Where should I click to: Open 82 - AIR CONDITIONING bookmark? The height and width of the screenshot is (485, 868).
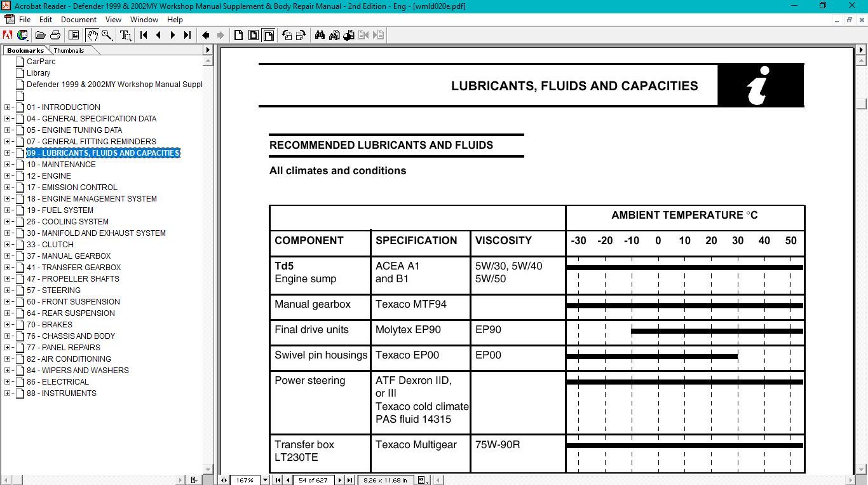click(x=69, y=359)
